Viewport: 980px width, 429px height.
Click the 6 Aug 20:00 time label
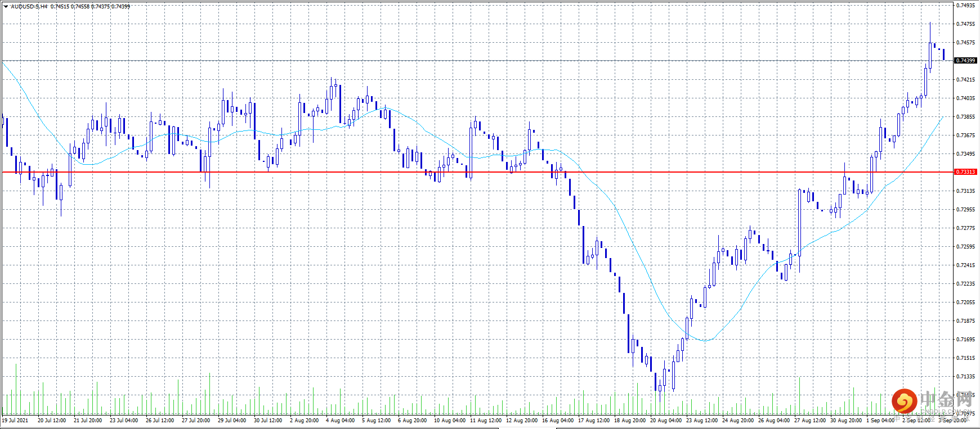(x=412, y=421)
